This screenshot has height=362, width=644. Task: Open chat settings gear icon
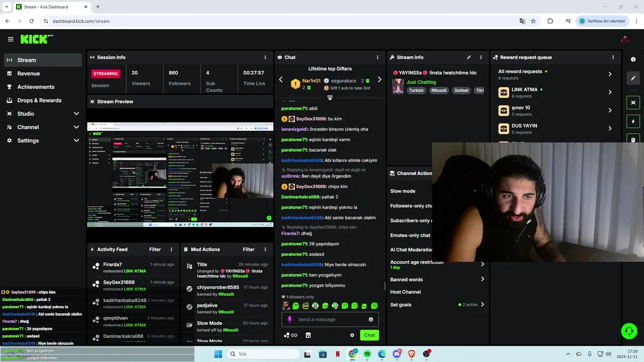tap(352, 335)
